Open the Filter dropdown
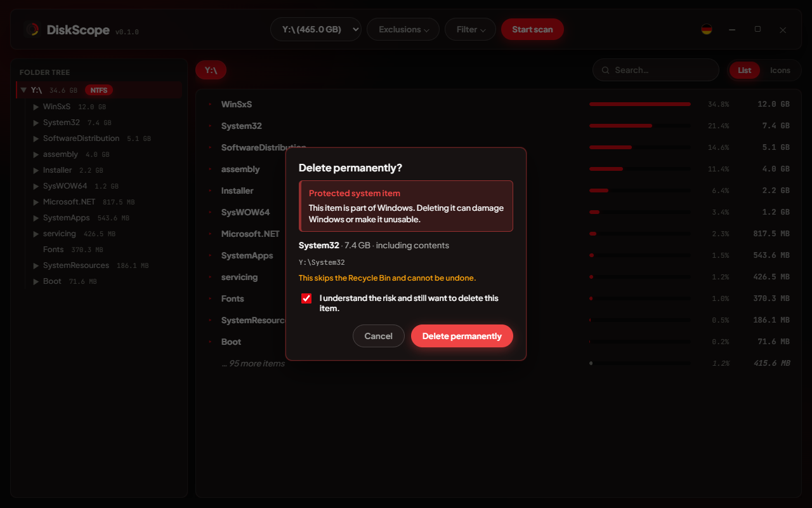The image size is (812, 508). click(471, 29)
